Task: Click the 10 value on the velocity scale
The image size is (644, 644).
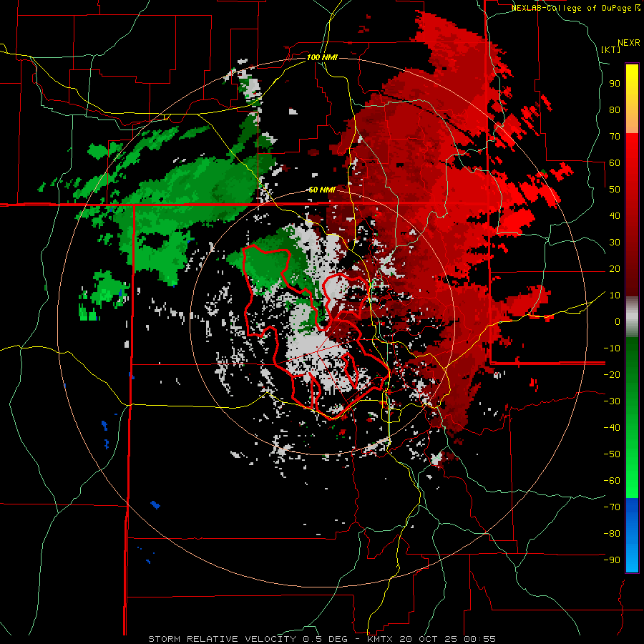Action: (x=615, y=296)
